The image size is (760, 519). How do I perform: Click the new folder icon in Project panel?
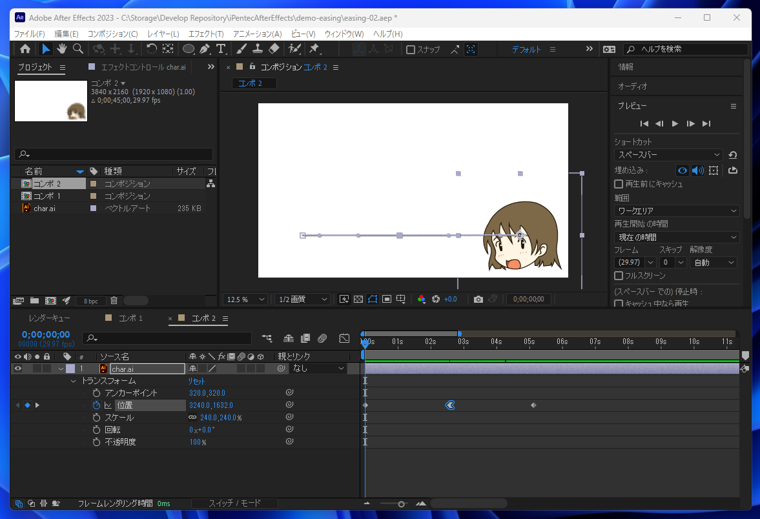click(34, 300)
